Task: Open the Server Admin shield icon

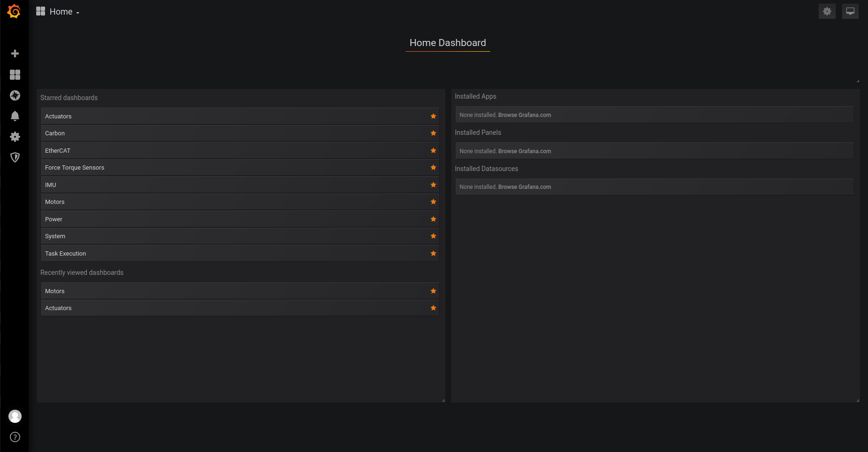Action: pyautogui.click(x=15, y=157)
